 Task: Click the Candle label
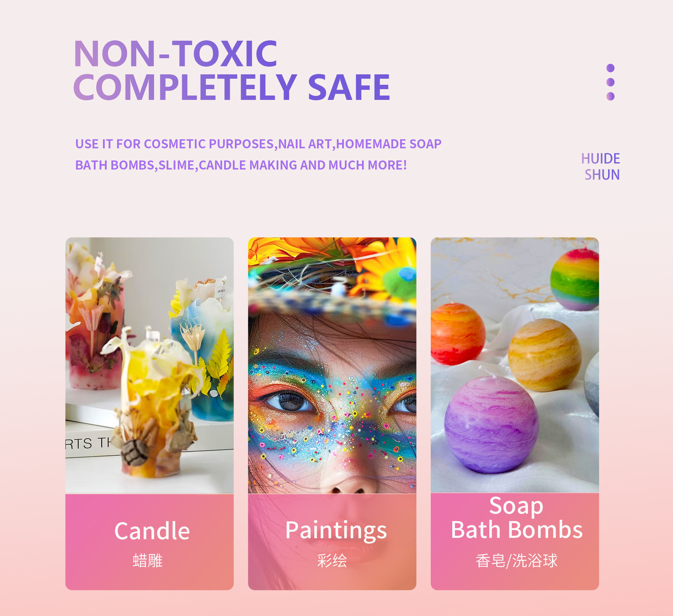pyautogui.click(x=152, y=531)
